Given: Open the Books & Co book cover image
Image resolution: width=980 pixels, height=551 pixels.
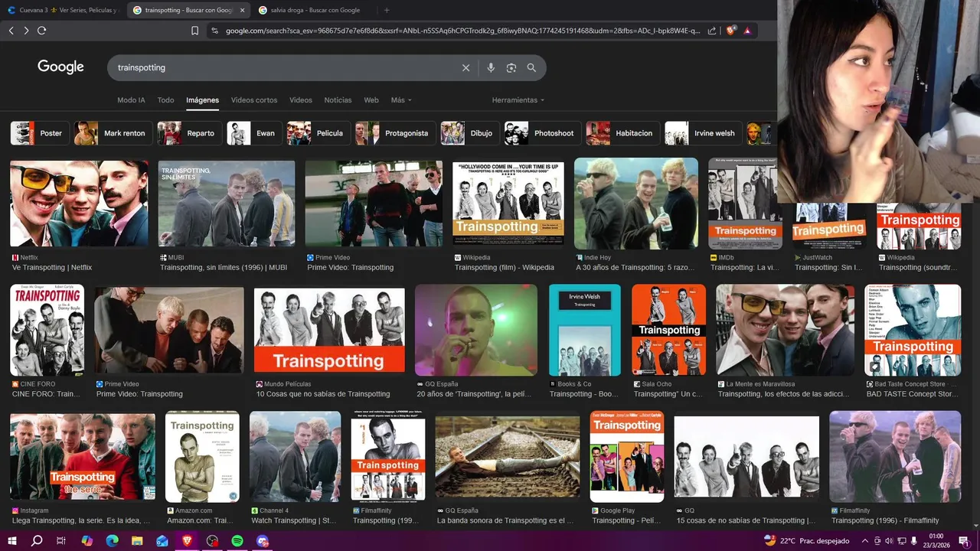Looking at the screenshot, I should pyautogui.click(x=585, y=330).
